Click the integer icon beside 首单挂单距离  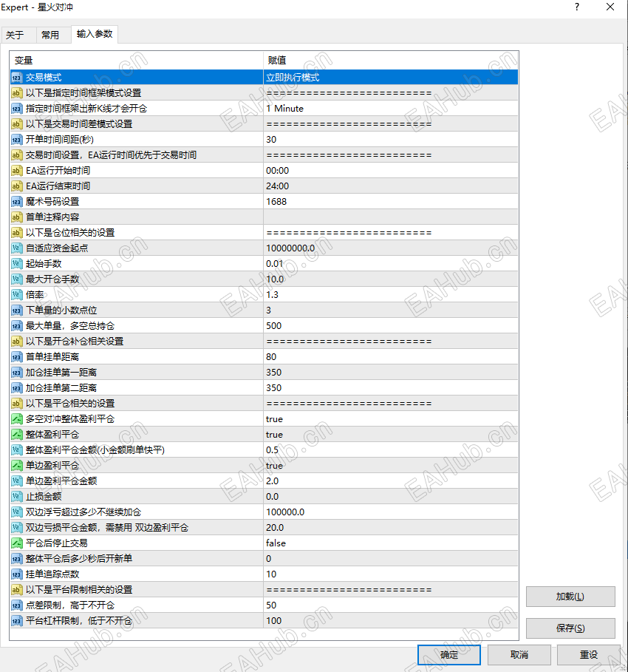[16, 357]
